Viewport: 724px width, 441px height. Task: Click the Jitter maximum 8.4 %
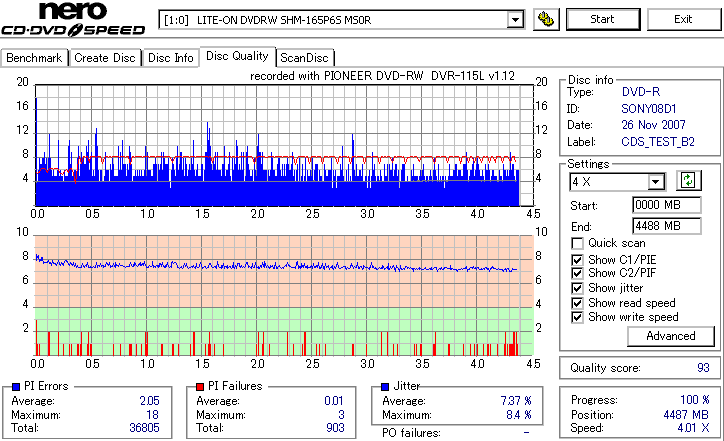519,415
